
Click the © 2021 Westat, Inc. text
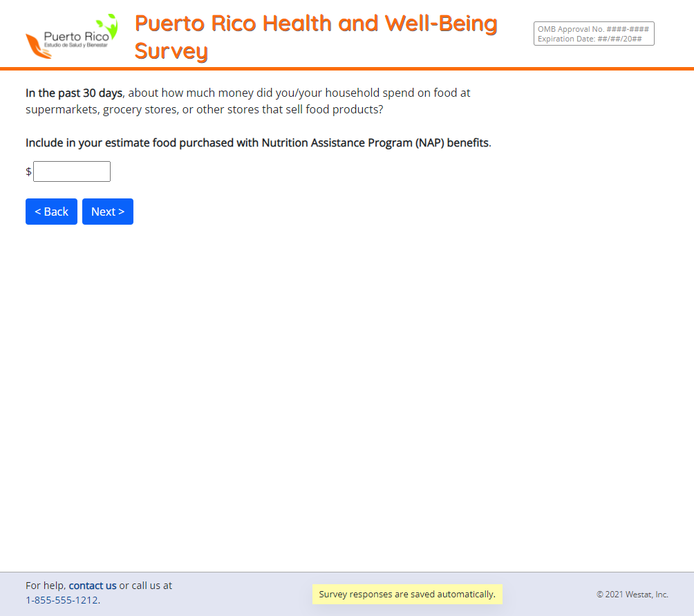pos(632,595)
